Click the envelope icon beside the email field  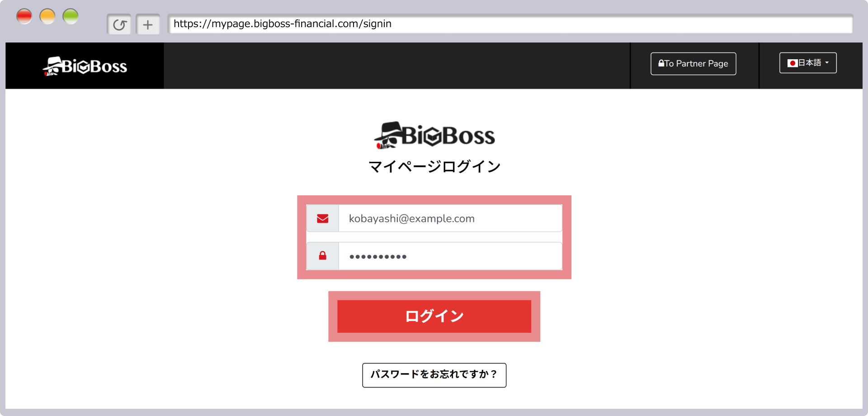pos(322,218)
